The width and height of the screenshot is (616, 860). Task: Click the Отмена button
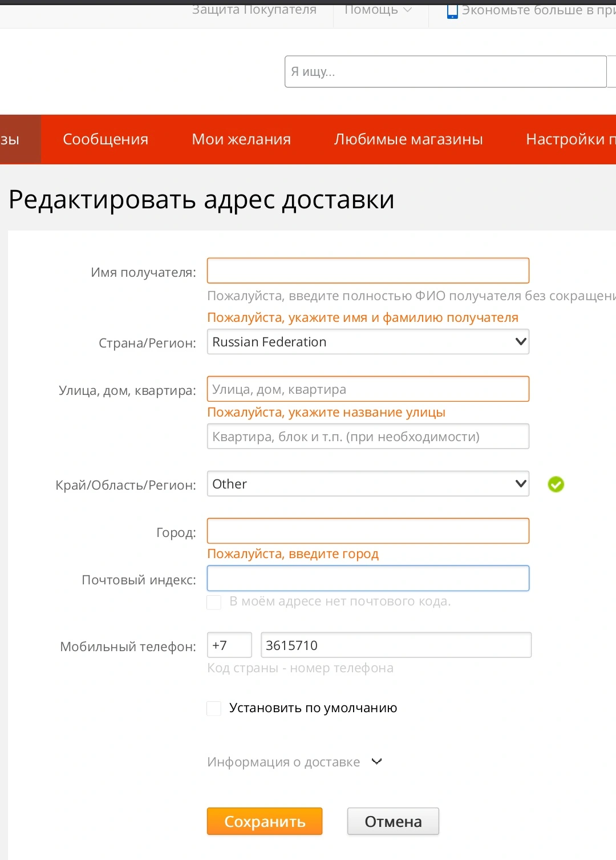coord(393,821)
